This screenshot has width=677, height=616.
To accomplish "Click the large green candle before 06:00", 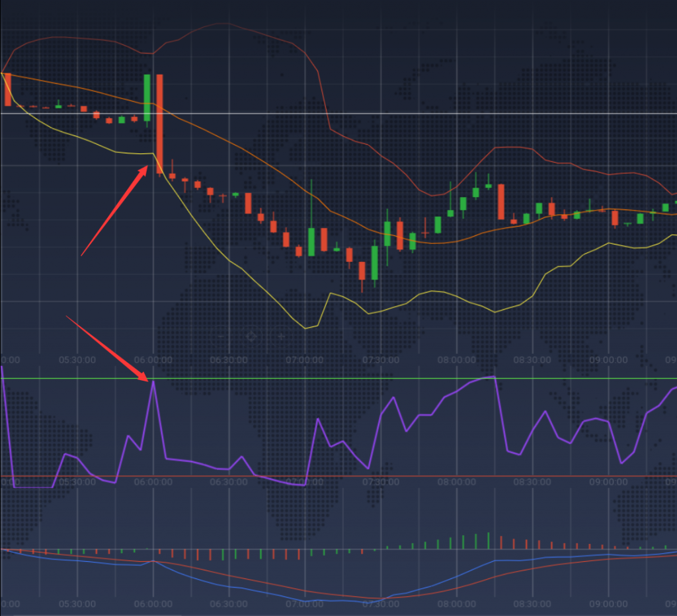I will [x=147, y=98].
